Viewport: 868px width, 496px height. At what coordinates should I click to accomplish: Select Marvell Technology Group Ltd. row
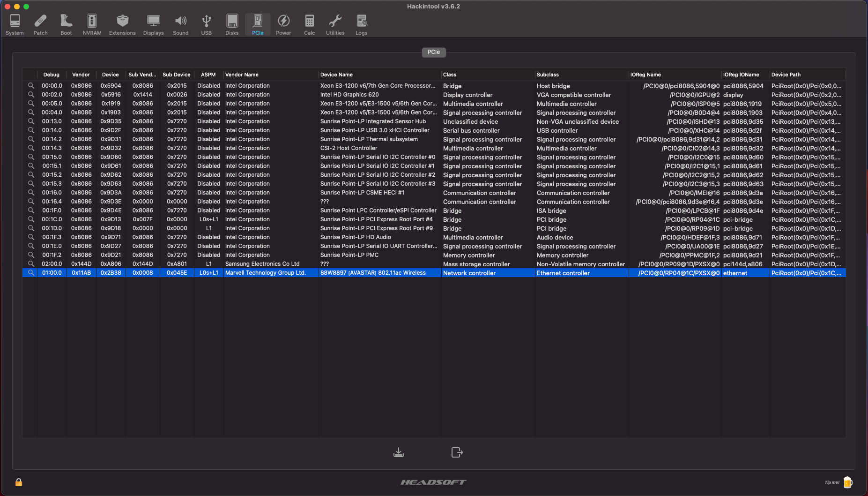[x=434, y=273]
